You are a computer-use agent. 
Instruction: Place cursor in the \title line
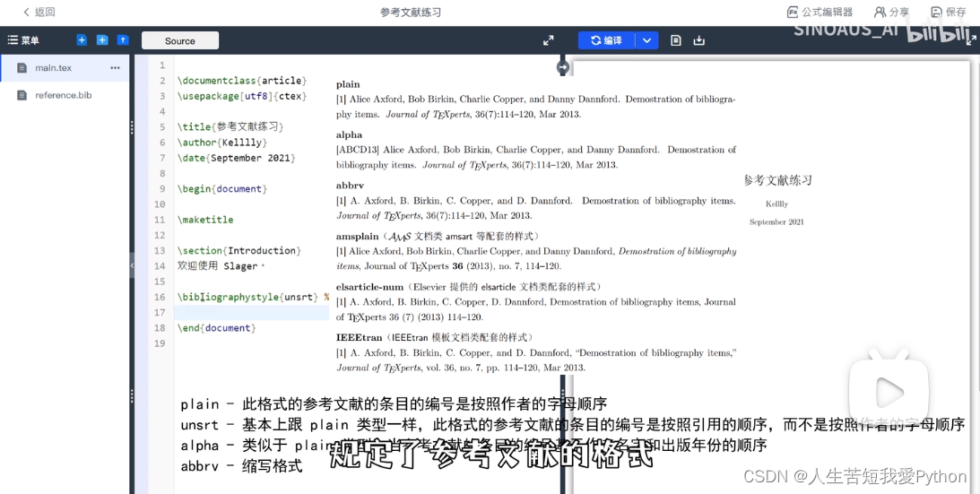pos(230,127)
